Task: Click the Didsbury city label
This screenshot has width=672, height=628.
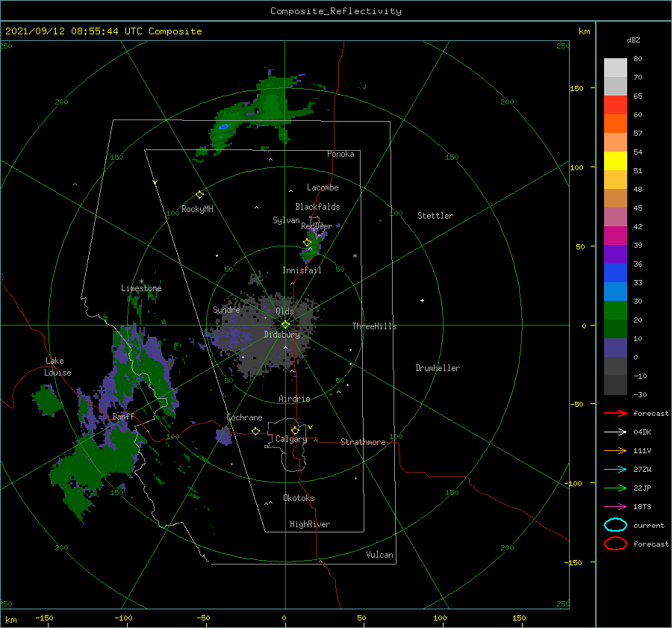Action: click(282, 335)
